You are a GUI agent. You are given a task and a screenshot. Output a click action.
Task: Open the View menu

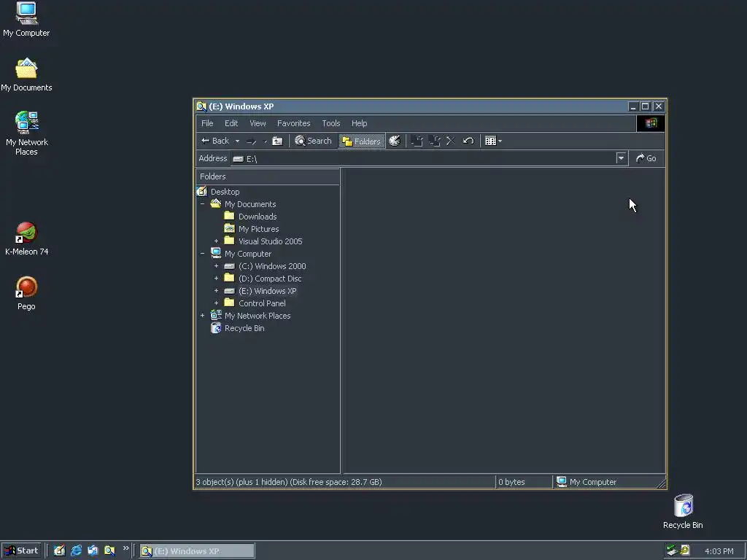tap(258, 123)
